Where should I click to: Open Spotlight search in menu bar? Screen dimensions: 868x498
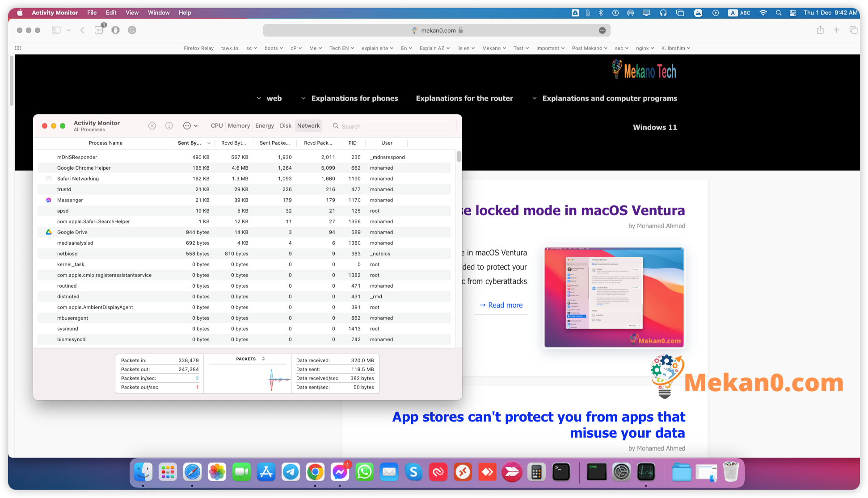click(779, 13)
